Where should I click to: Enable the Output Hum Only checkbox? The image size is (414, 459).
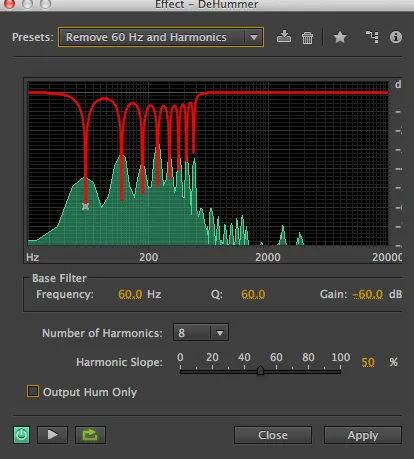[x=33, y=391]
